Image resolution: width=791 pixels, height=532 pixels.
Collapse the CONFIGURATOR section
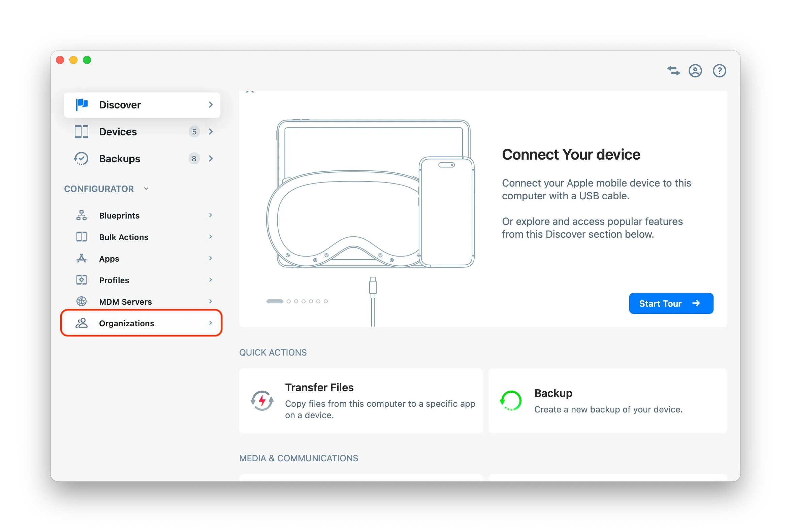click(146, 188)
